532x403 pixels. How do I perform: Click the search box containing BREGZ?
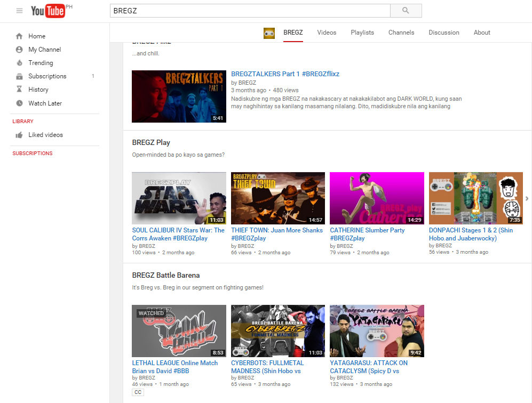click(x=250, y=11)
